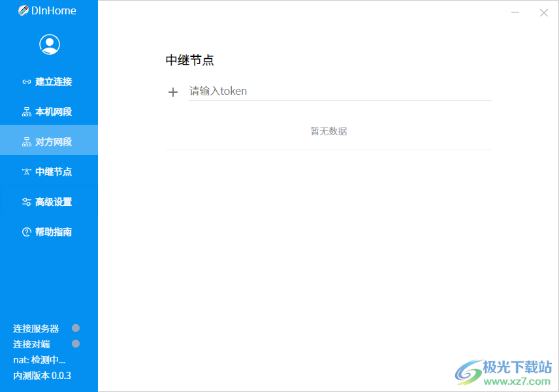Click the plus icon to add a token

172,91
